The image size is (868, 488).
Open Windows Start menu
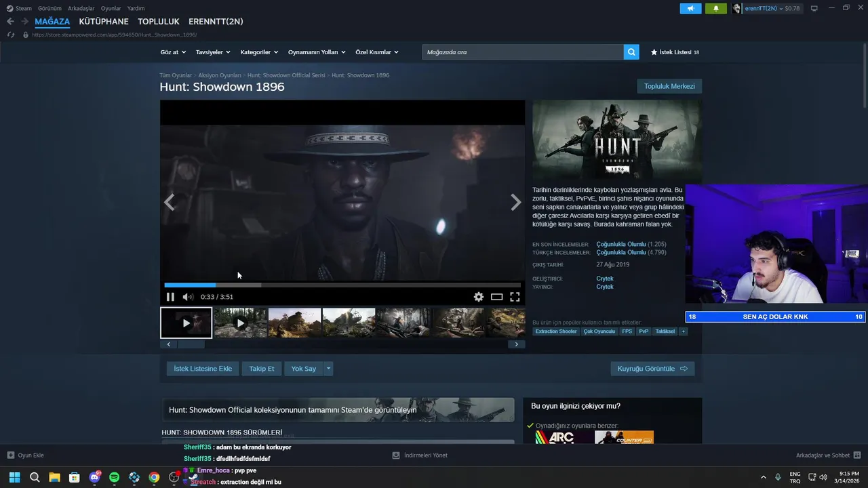tap(14, 477)
